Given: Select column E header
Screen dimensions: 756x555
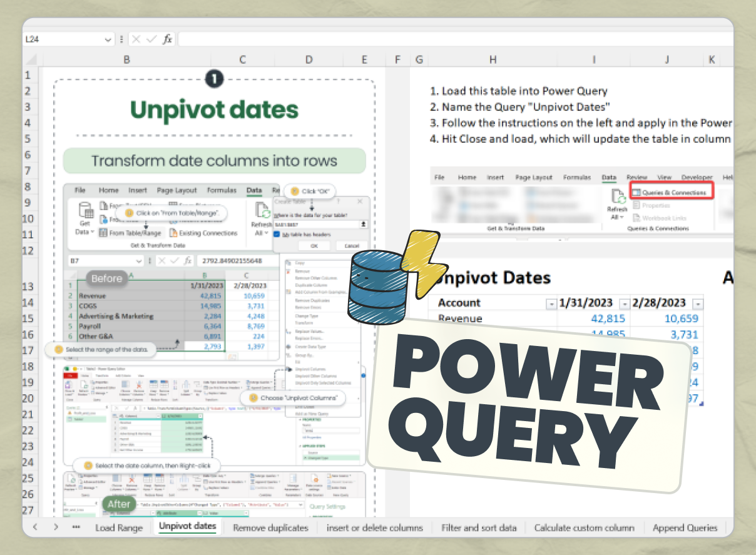Looking at the screenshot, I should click(x=364, y=59).
